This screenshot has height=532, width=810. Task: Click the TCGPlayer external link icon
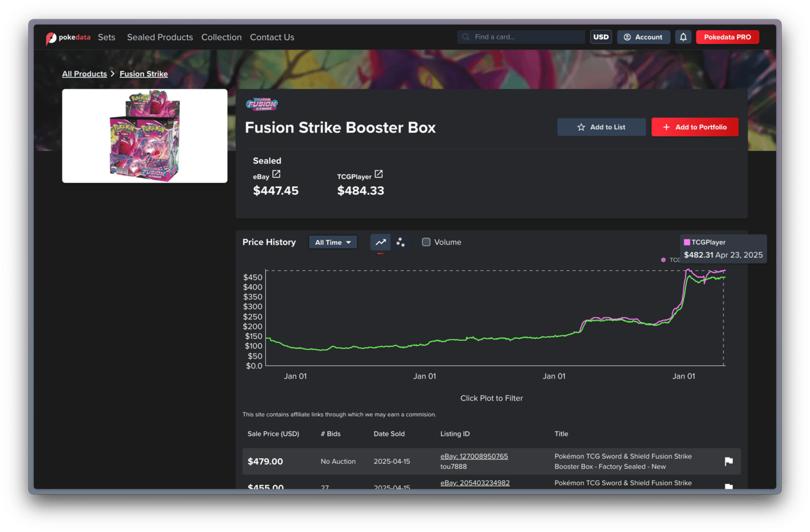tap(379, 174)
